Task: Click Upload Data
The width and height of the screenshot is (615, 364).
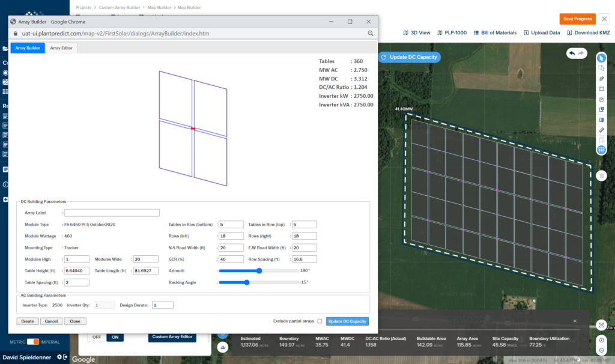Action: 542,32
